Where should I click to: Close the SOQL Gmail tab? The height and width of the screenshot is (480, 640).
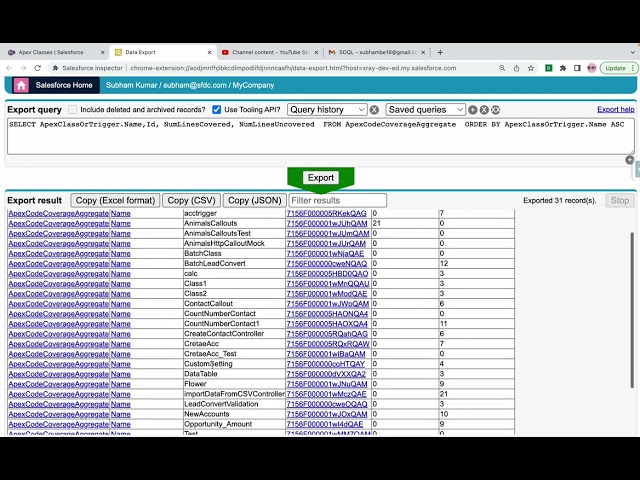click(423, 52)
